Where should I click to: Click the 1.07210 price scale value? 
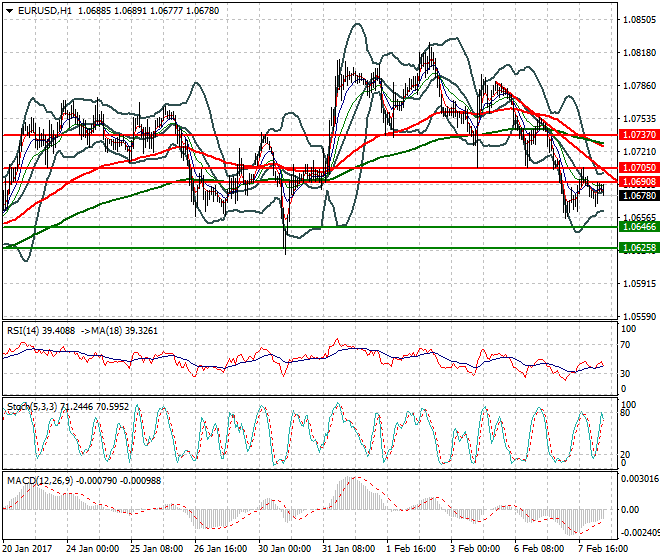pos(639,152)
